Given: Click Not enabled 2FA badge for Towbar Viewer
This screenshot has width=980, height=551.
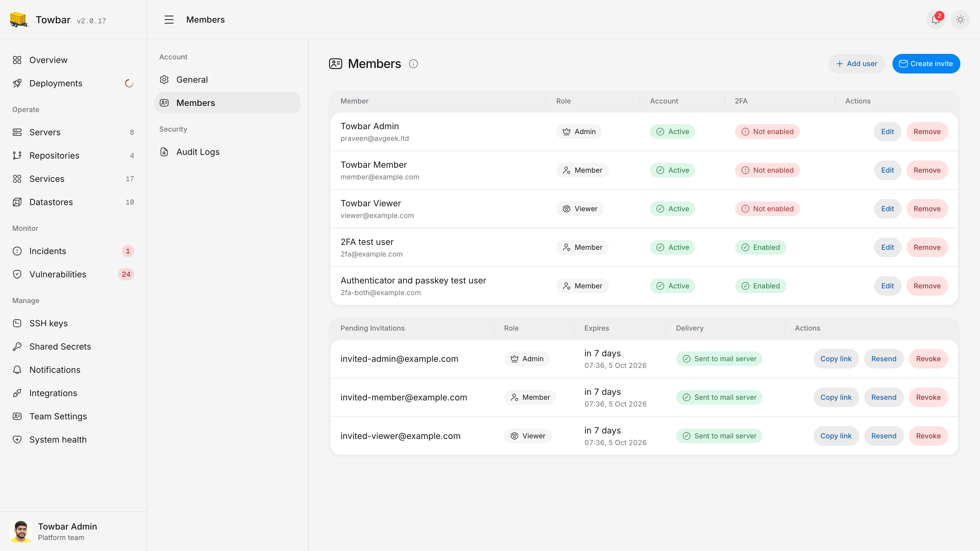Looking at the screenshot, I should pos(767,209).
